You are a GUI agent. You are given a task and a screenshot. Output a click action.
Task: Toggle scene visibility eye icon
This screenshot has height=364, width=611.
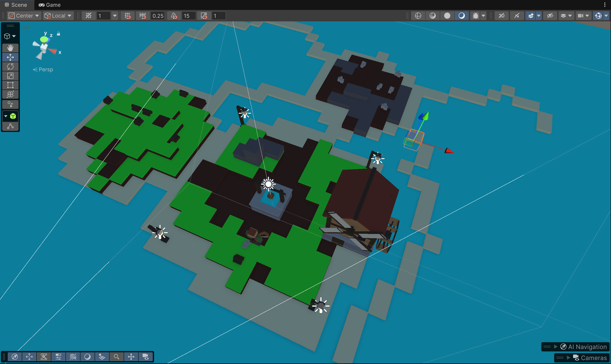coord(550,16)
